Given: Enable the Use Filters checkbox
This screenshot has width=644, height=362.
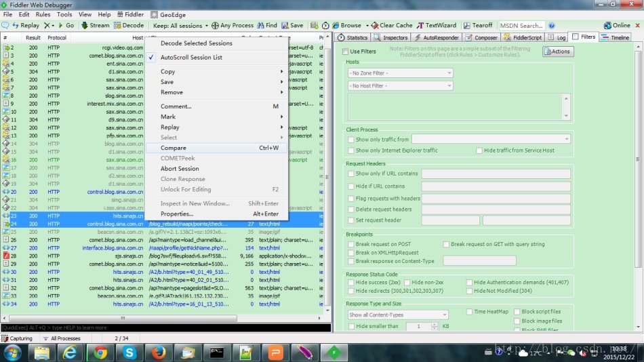Looking at the screenshot, I should (346, 52).
